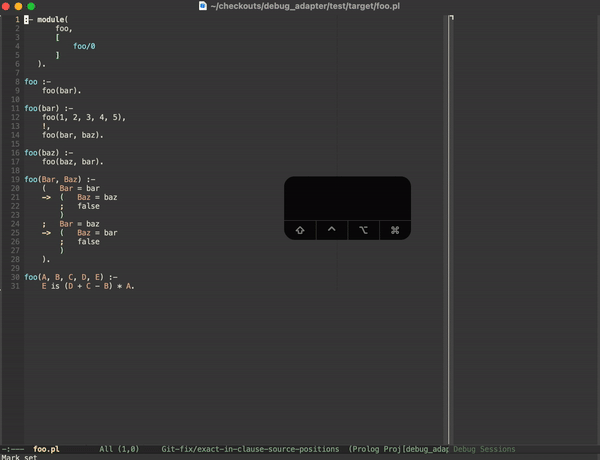
Task: Click the Debug Sessions mode line label
Action: pyautogui.click(x=484, y=449)
